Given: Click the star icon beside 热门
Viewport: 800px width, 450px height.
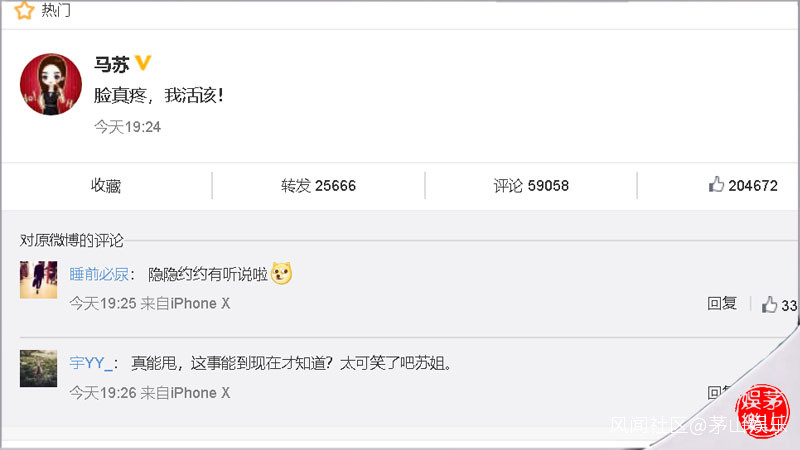Looking at the screenshot, I should pyautogui.click(x=24, y=10).
